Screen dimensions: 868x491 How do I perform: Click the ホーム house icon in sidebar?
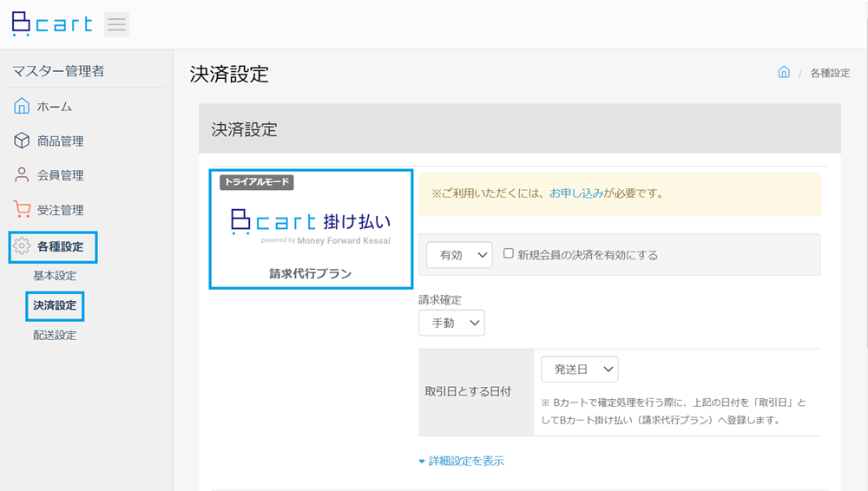click(22, 106)
